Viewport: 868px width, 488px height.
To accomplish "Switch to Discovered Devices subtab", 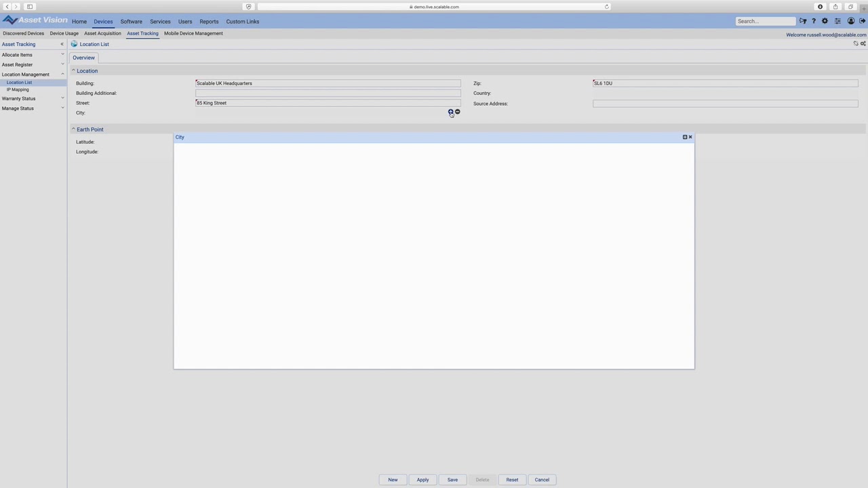I will 23,33.
